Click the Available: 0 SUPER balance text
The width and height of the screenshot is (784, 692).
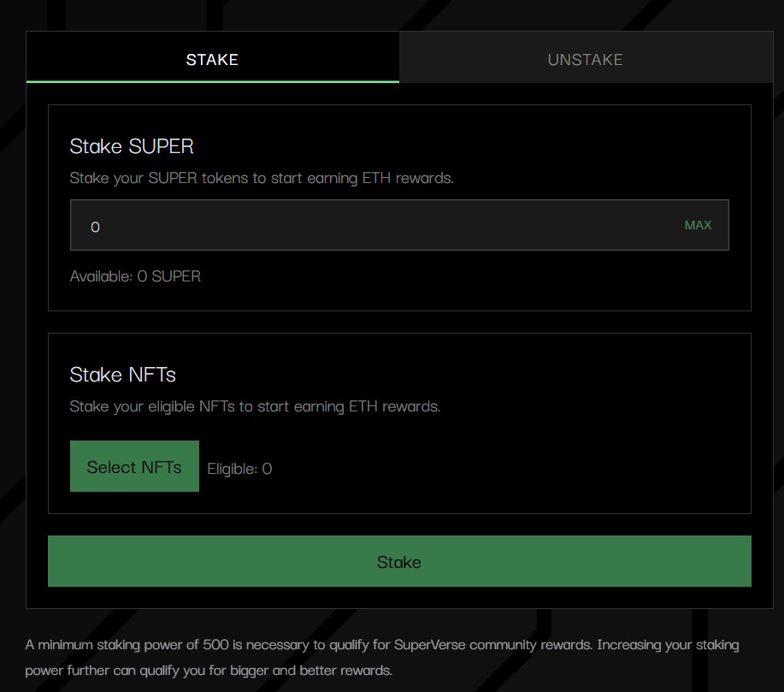(135, 276)
